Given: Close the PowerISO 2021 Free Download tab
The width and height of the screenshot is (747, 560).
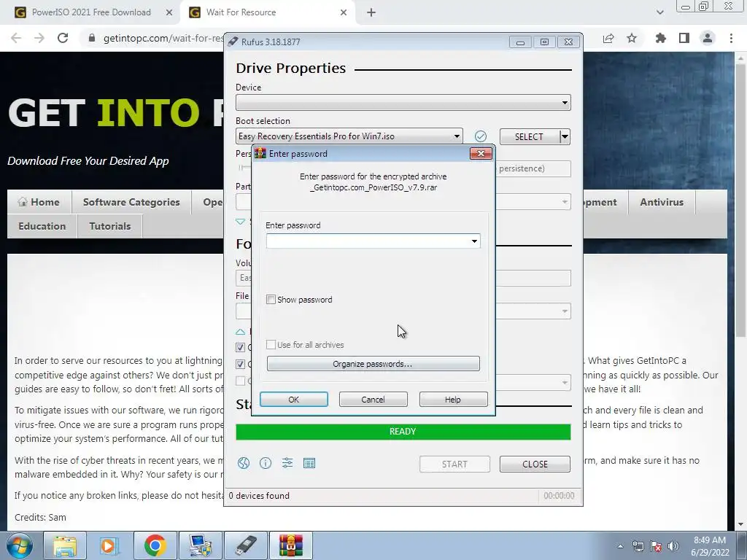Looking at the screenshot, I should pyautogui.click(x=169, y=12).
